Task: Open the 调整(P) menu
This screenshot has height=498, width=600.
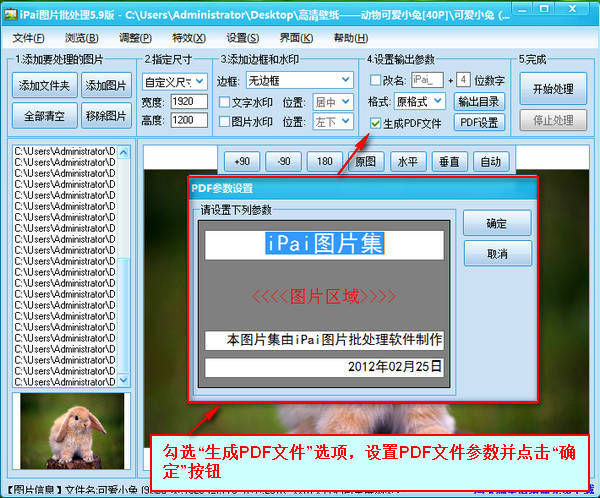Action: [135, 38]
